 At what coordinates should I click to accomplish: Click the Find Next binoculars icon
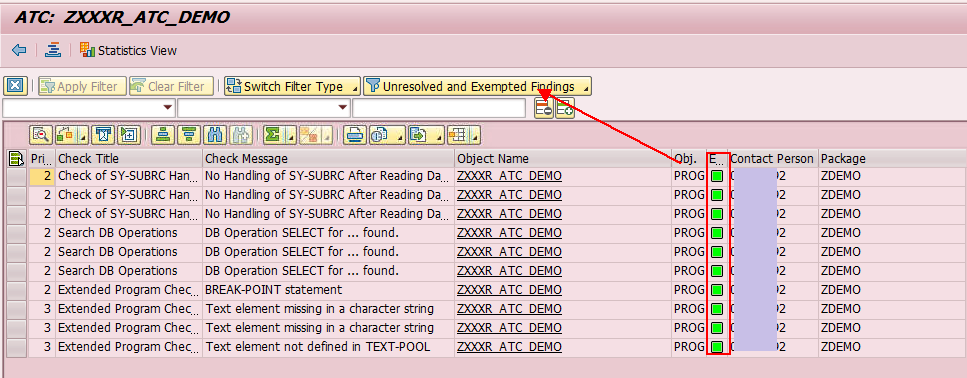pyautogui.click(x=240, y=134)
